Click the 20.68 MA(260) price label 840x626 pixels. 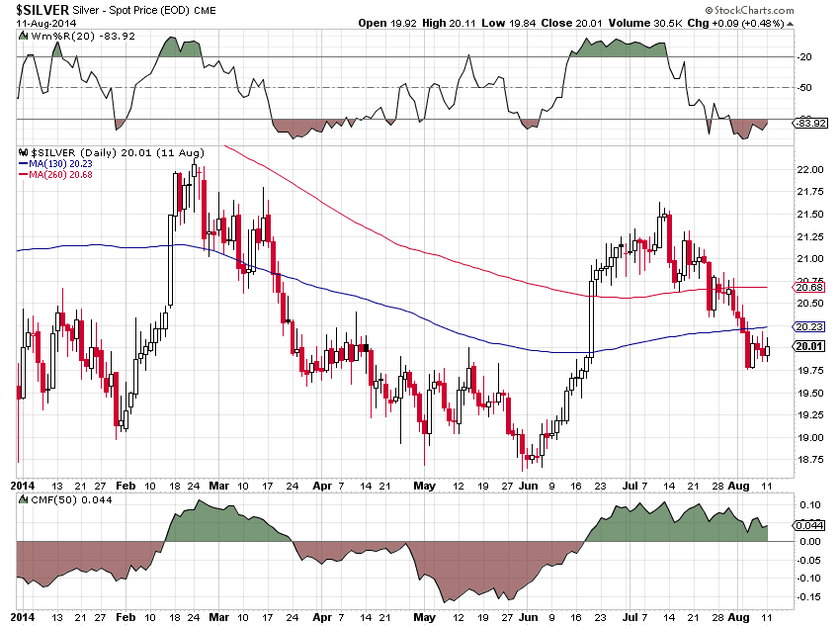809,288
